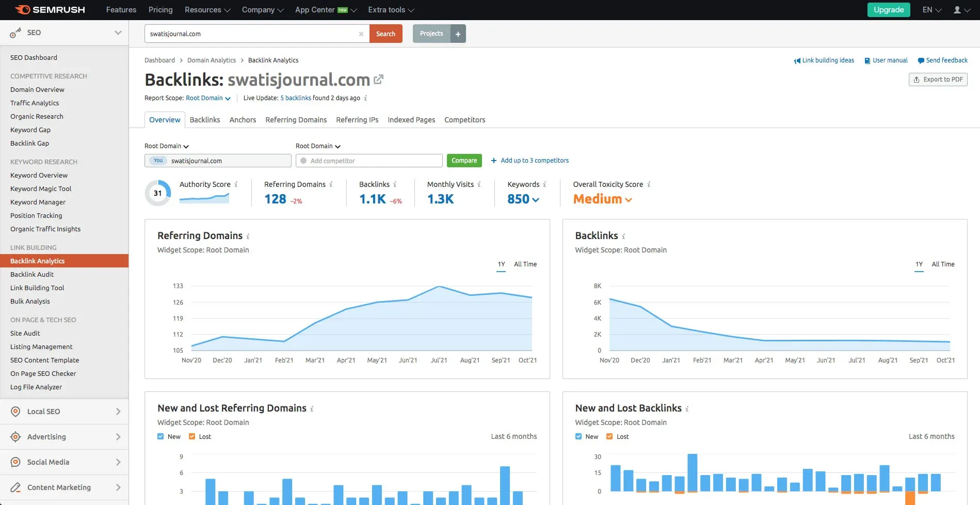Click the Authority Score 31 gauge

(x=158, y=193)
